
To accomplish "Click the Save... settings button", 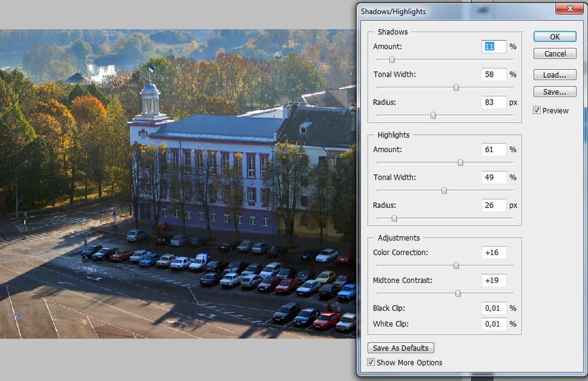I will tap(555, 92).
